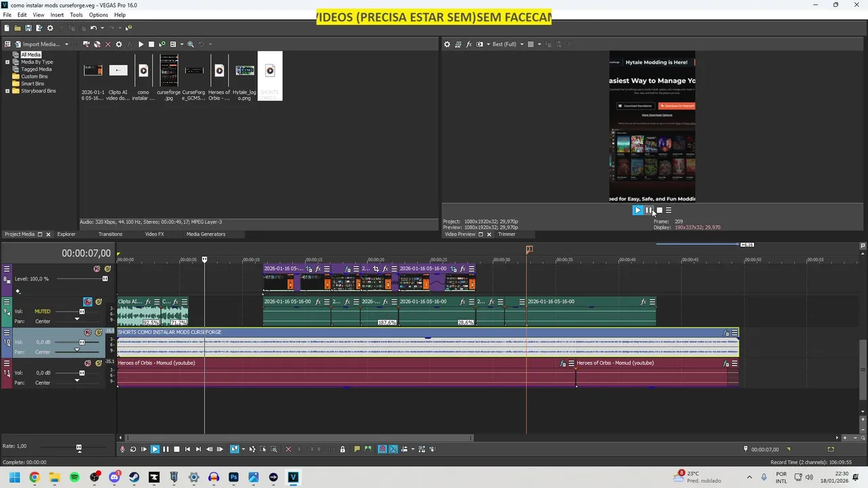This screenshot has height=488, width=868.
Task: Switch to the Trimmer tab
Action: point(507,235)
